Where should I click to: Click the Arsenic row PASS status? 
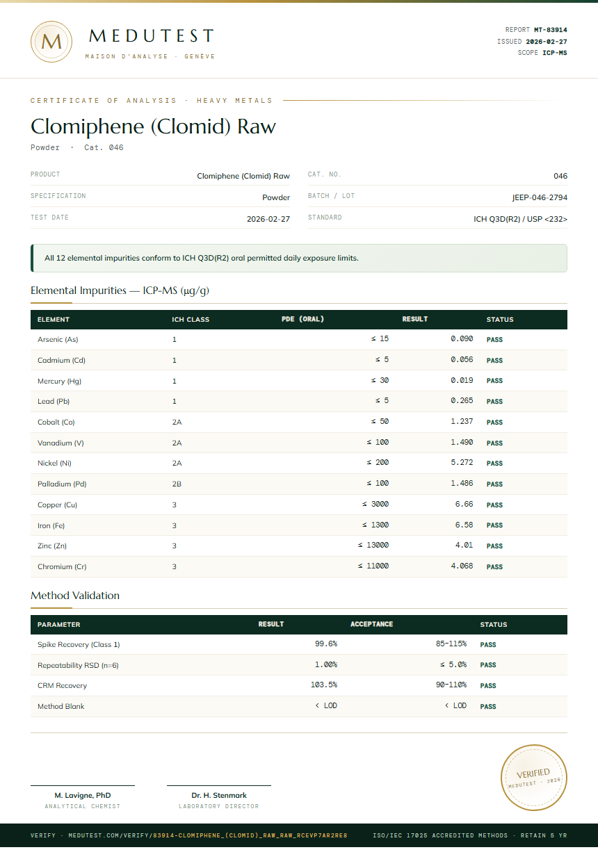point(494,341)
